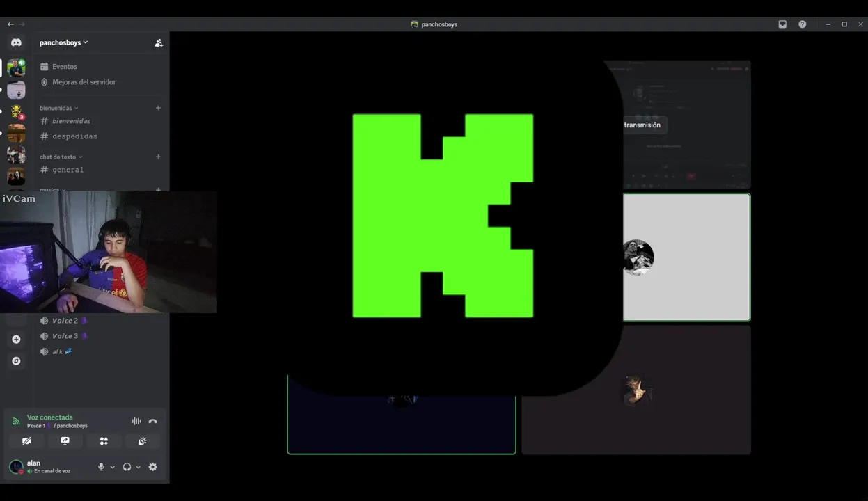Click the Mejoras del servidor boost icon
Image resolution: width=868 pixels, height=501 pixels.
coord(45,82)
